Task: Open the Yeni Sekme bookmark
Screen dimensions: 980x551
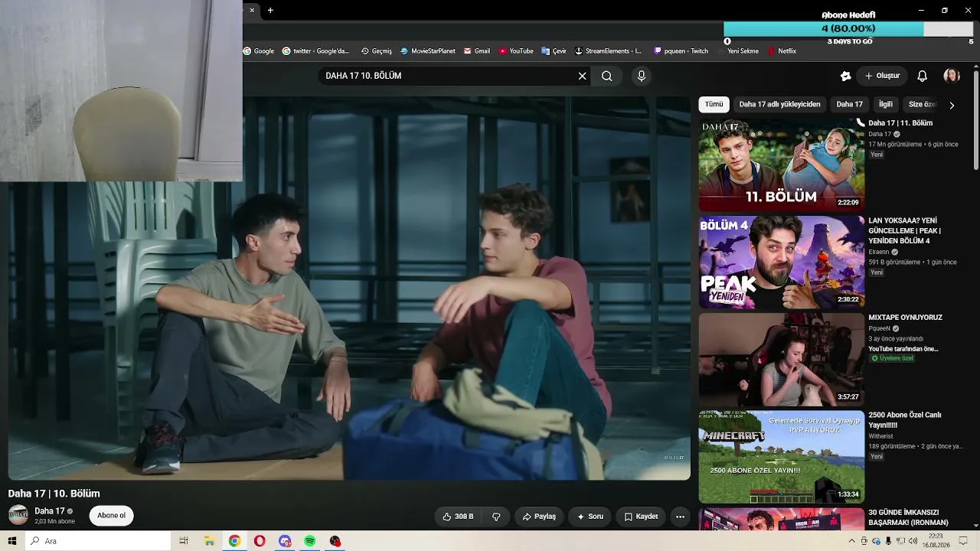Action: tap(743, 51)
